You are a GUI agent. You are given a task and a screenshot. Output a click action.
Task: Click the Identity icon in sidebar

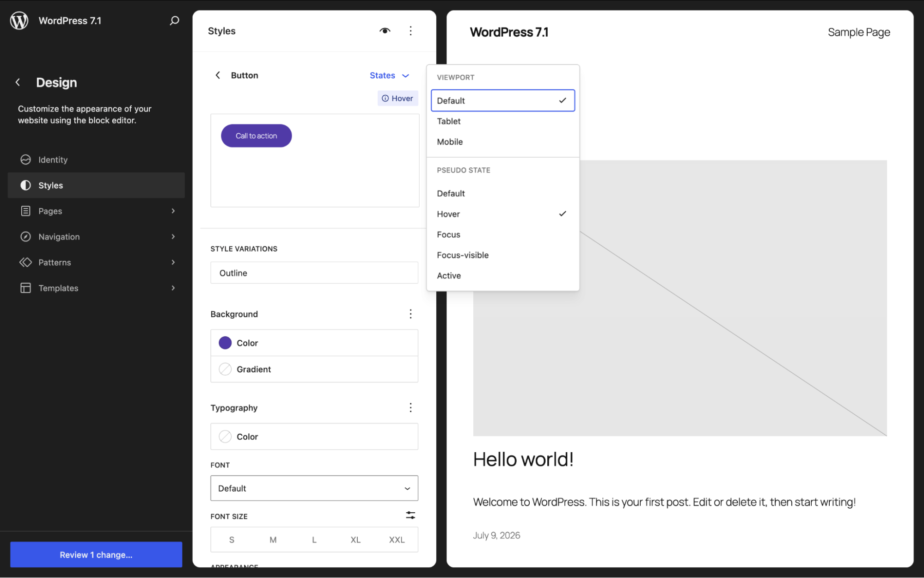25,160
